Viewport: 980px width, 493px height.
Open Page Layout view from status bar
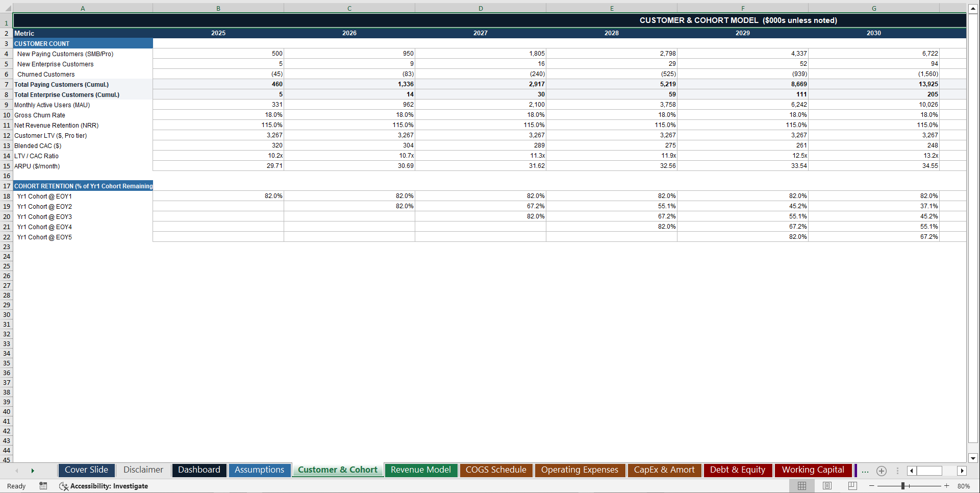click(827, 486)
